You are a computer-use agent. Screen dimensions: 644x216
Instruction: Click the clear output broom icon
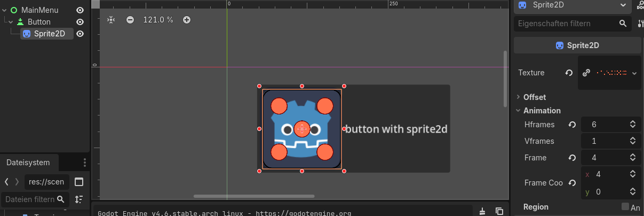(x=482, y=211)
